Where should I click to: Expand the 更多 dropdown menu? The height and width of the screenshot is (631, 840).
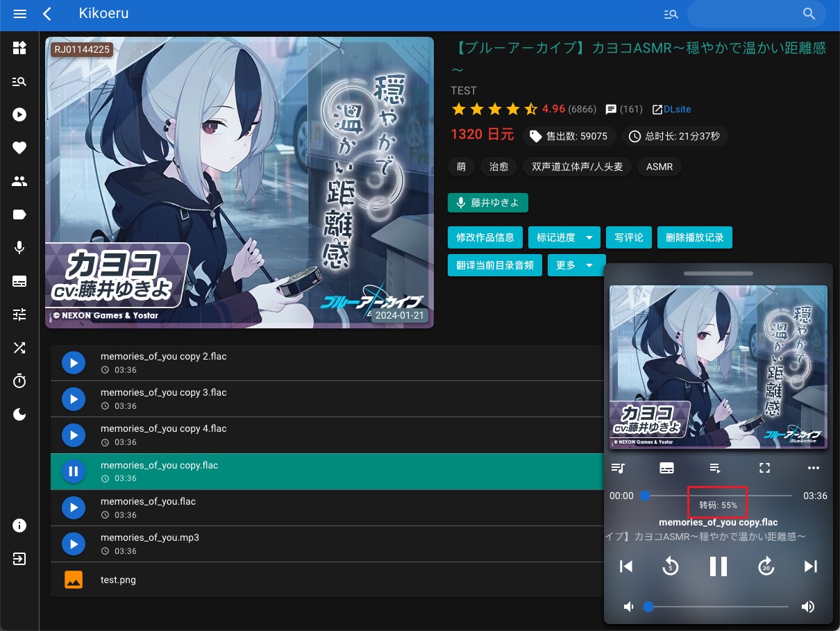click(589, 265)
